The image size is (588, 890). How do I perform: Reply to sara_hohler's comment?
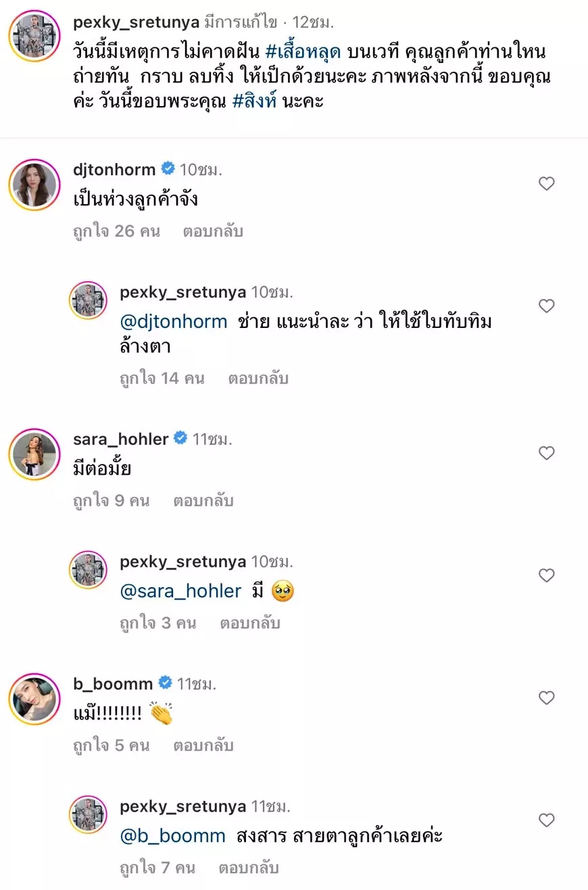tap(203, 500)
